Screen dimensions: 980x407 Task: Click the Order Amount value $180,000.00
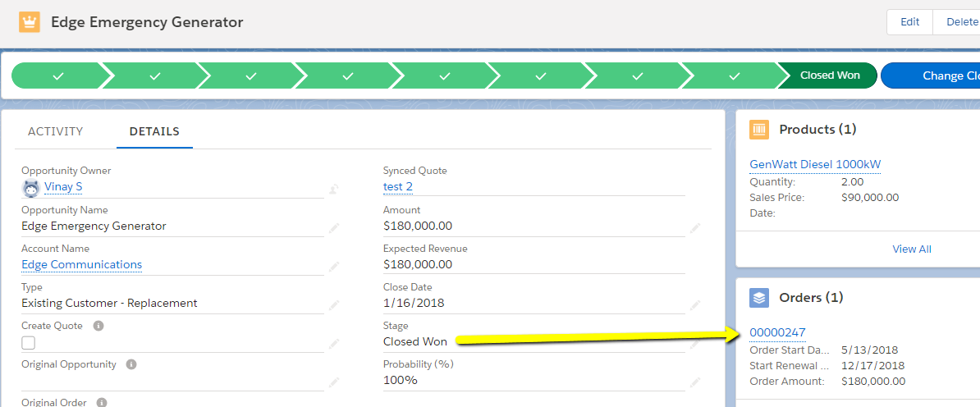873,382
